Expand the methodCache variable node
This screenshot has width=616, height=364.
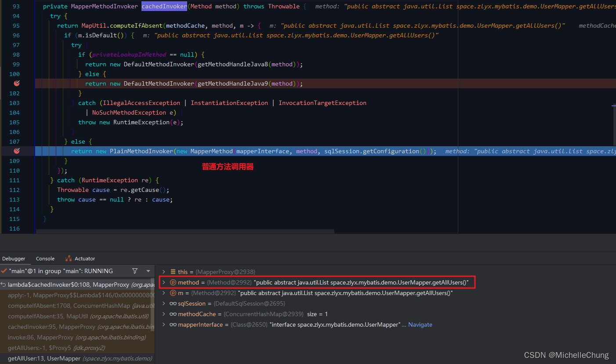[x=164, y=314]
